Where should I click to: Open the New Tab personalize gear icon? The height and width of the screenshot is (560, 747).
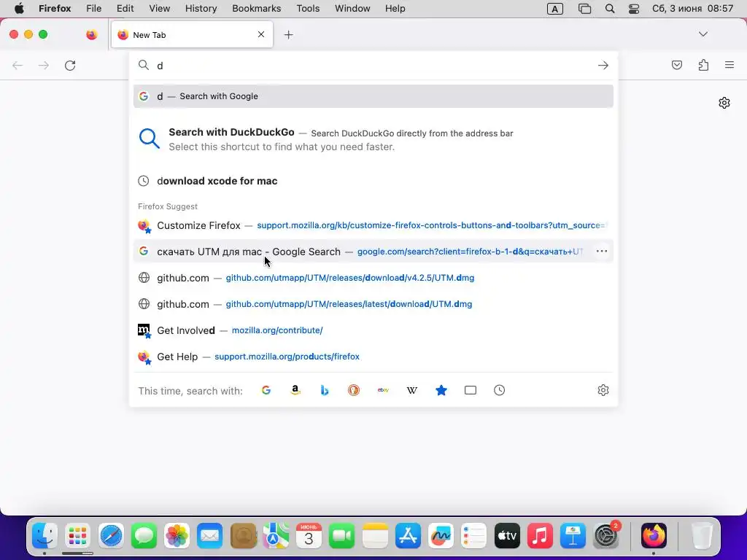tap(724, 103)
